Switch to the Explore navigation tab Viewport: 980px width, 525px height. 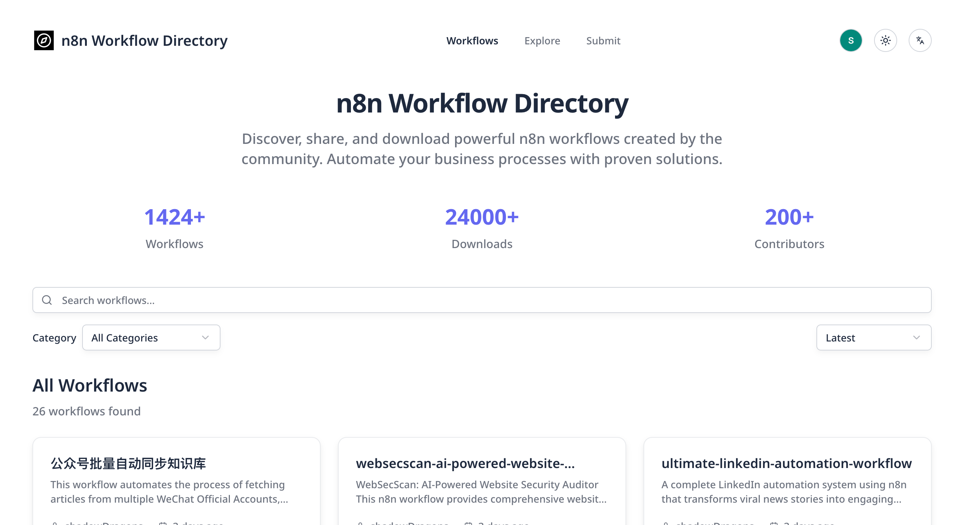pos(542,41)
